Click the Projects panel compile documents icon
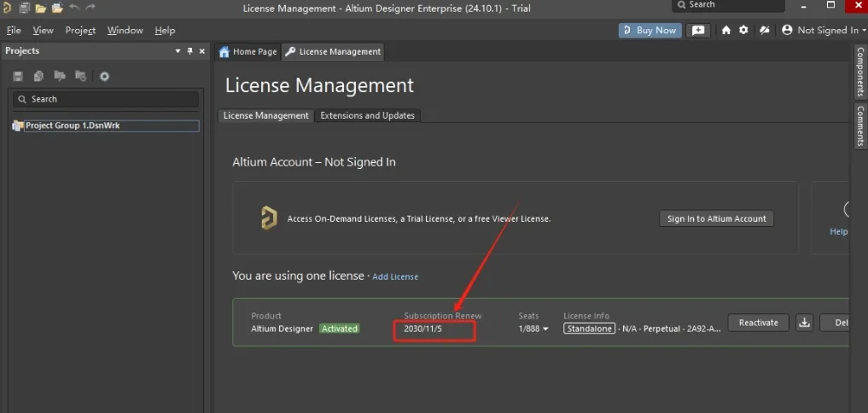Screen dimensions: 868x413 point(38,76)
